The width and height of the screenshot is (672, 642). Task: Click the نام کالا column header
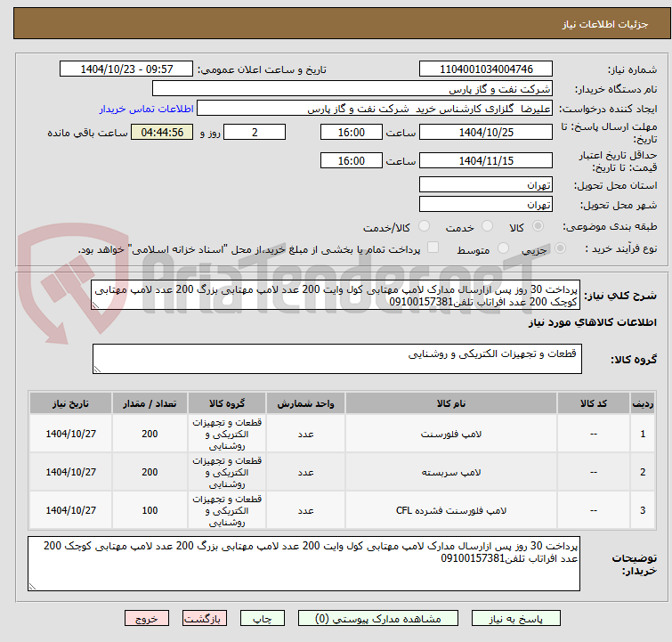click(451, 403)
